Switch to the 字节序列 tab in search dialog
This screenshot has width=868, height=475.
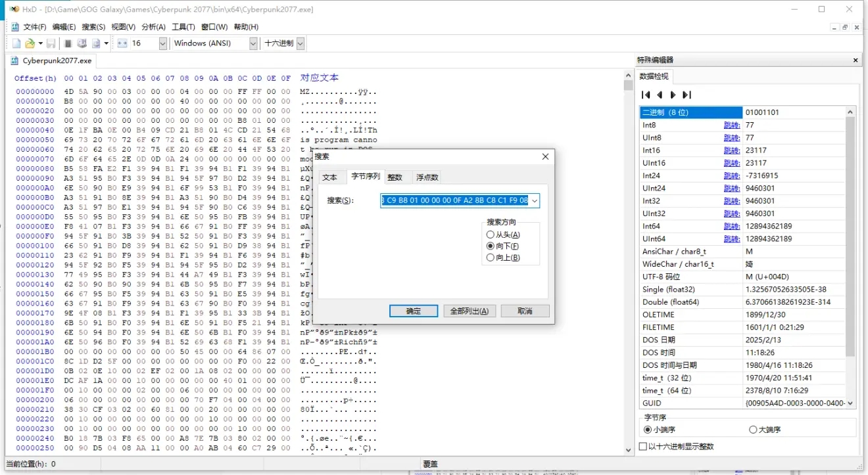tap(365, 176)
